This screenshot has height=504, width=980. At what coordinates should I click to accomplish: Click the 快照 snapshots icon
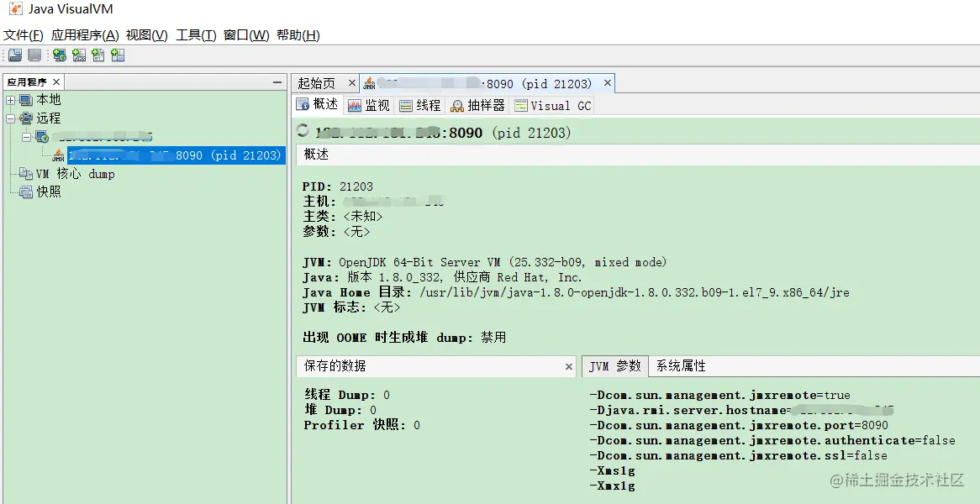click(x=25, y=192)
